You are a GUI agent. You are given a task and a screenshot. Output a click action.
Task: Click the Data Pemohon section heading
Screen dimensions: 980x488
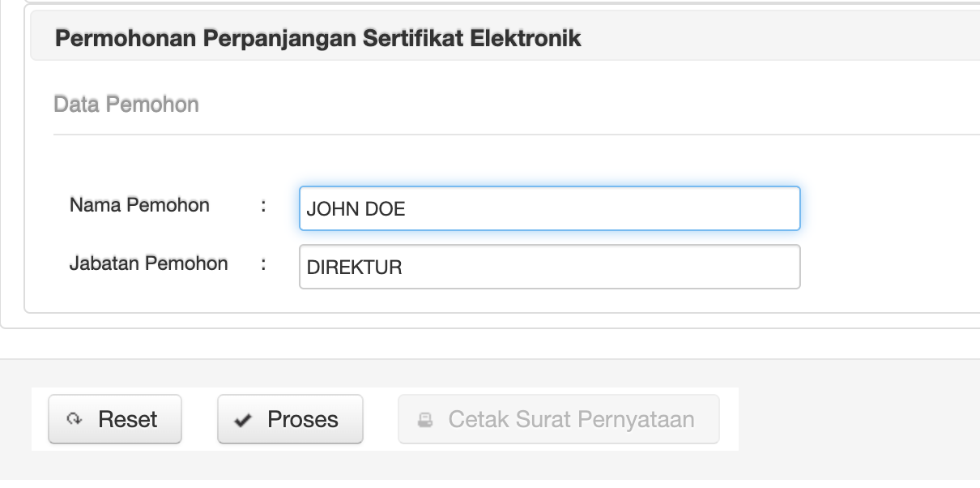click(126, 104)
